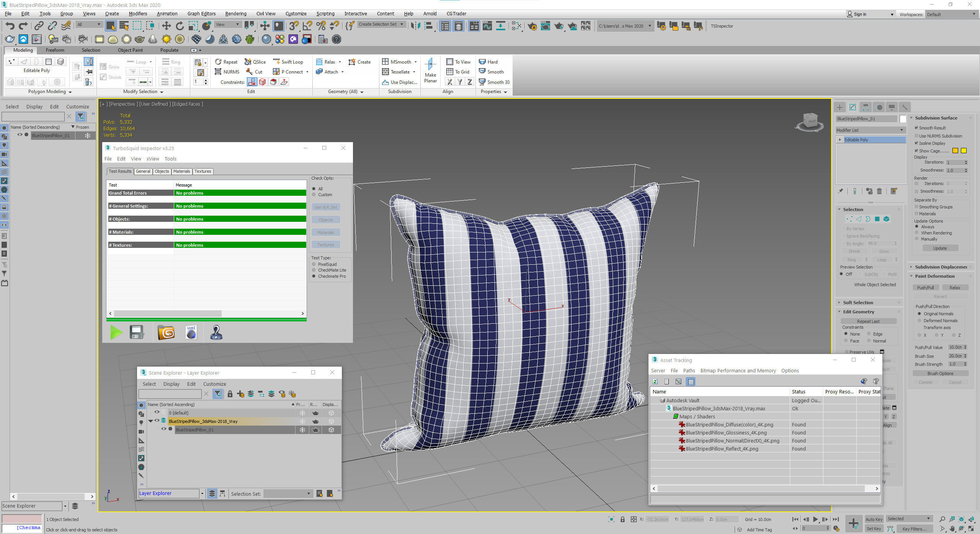Open the Modifiers menu
The height and width of the screenshot is (534, 980).
[x=138, y=14]
